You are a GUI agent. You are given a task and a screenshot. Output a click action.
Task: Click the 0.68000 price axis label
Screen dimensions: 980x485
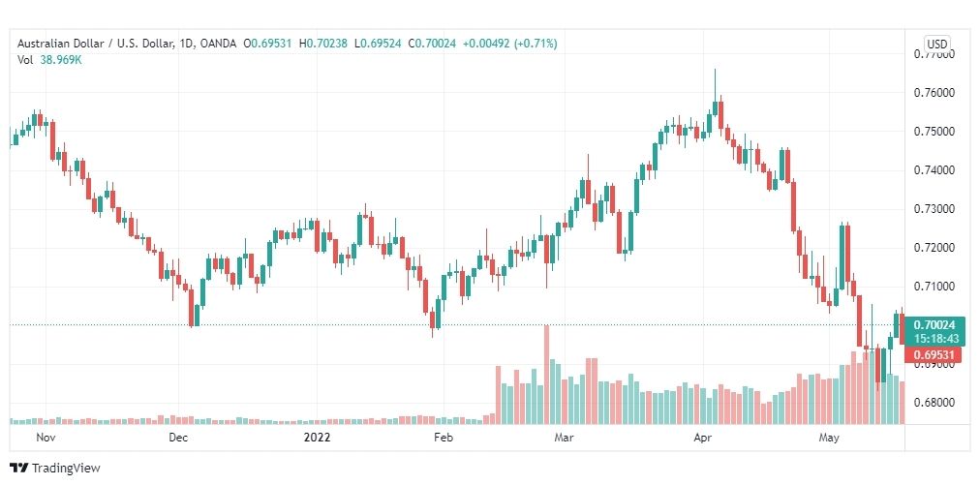937,403
